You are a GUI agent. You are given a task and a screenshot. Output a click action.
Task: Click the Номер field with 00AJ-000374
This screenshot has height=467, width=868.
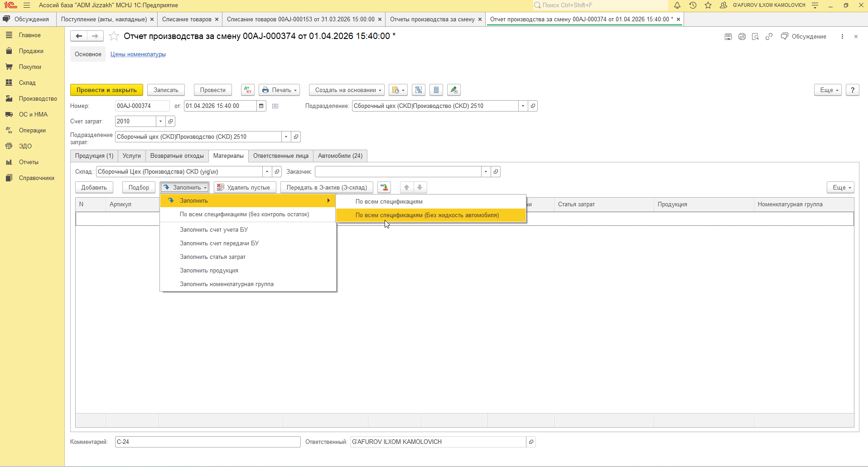pyautogui.click(x=142, y=106)
